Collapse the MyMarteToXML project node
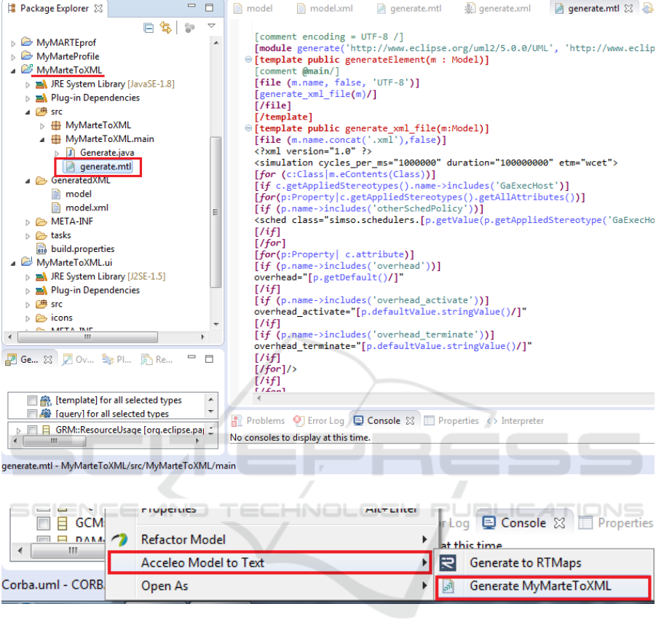 pos(14,70)
